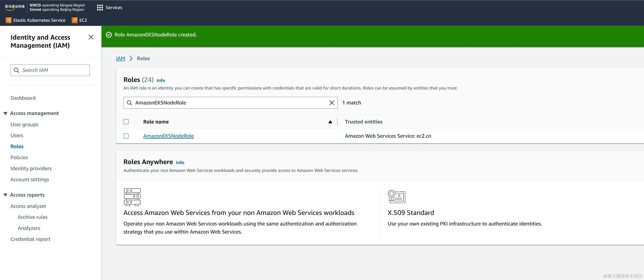
Task: Click into the Search IAM field
Action: (50, 70)
